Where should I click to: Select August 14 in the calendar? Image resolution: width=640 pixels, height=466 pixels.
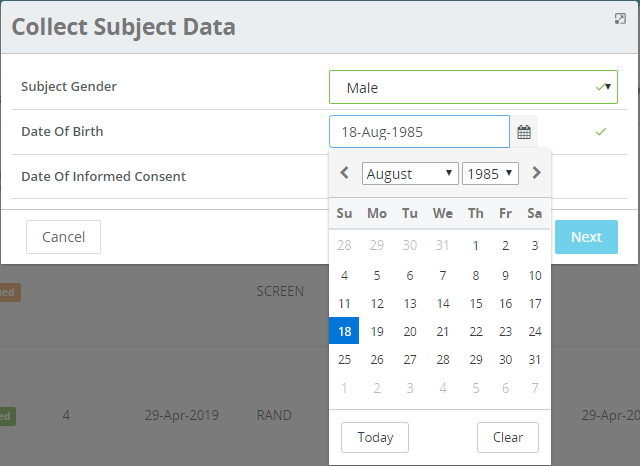coord(442,304)
